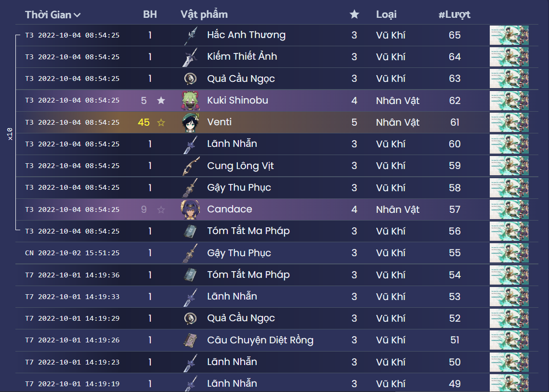This screenshot has height=392, width=549.
Task: Click Kuki Shinobu's character portrait
Action: (x=191, y=100)
